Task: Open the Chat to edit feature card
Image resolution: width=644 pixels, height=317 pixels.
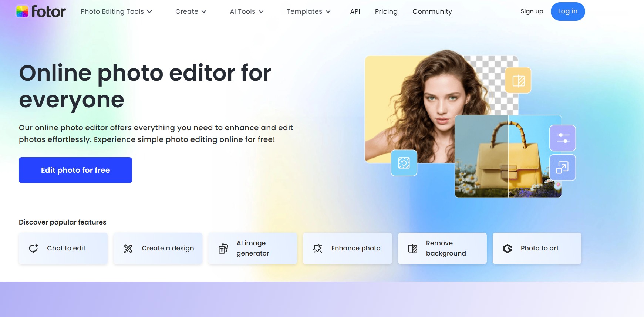Action: pyautogui.click(x=63, y=249)
